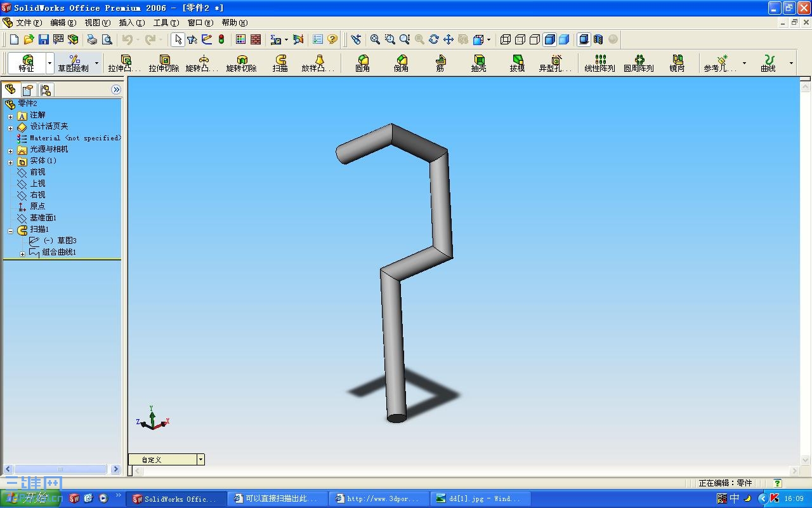812x508 pixels.
Task: Open Help question mark icon
Action: (332, 39)
